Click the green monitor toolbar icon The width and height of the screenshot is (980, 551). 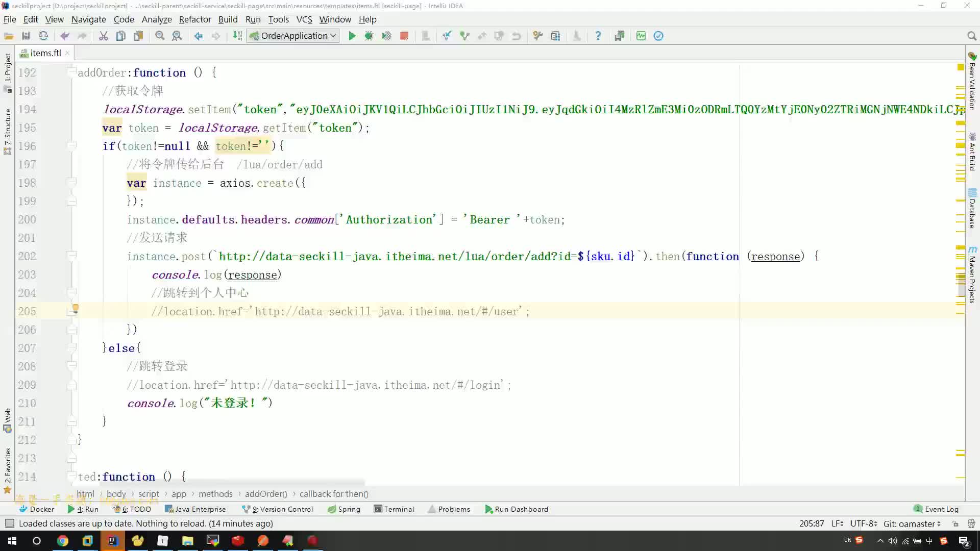pyautogui.click(x=641, y=36)
